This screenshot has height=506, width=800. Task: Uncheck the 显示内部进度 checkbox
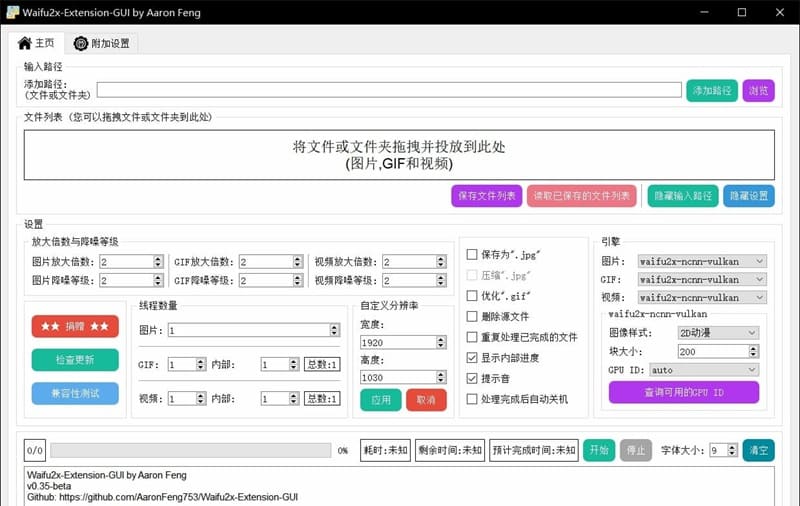472,358
